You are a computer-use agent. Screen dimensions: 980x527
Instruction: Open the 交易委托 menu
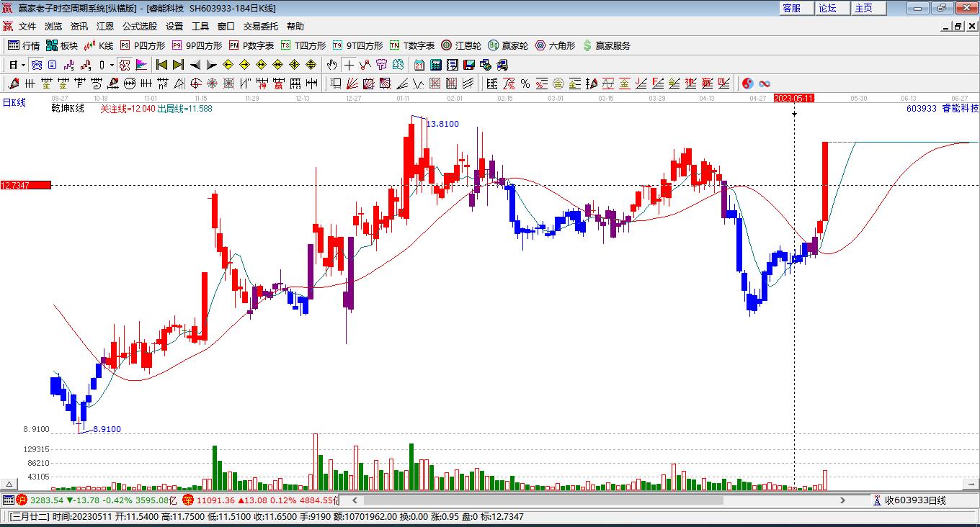tap(261, 27)
